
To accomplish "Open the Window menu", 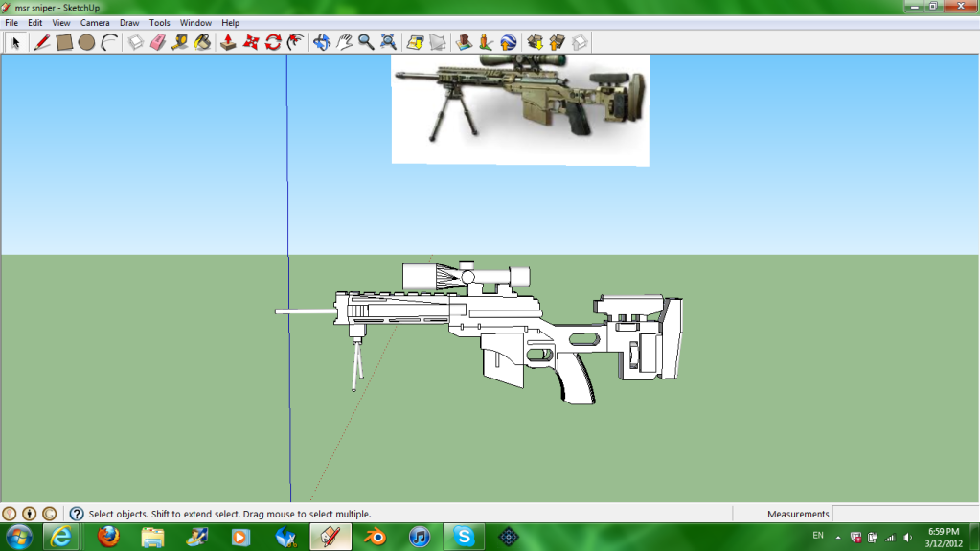I will coord(195,22).
